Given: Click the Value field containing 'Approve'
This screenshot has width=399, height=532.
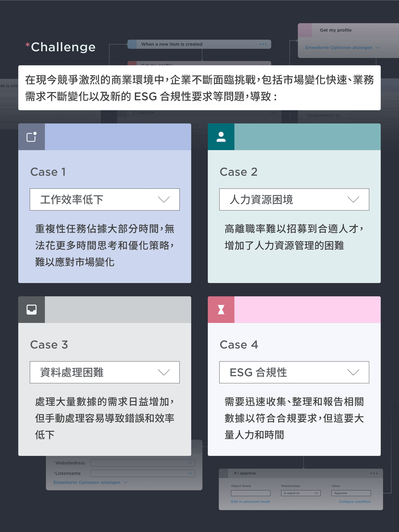Looking at the screenshot, I should pos(351,493).
